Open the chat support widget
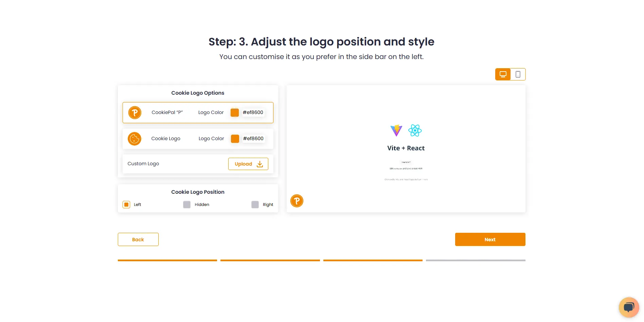This screenshot has height=322, width=644. [629, 307]
